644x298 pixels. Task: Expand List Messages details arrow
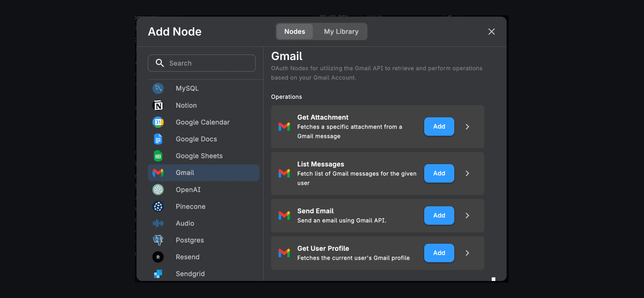[x=467, y=173]
